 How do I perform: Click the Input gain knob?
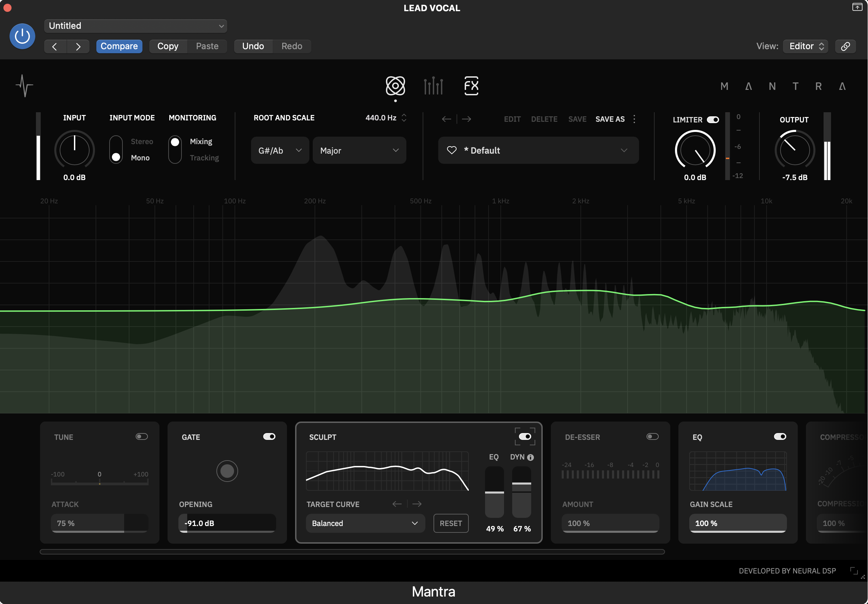(x=75, y=150)
